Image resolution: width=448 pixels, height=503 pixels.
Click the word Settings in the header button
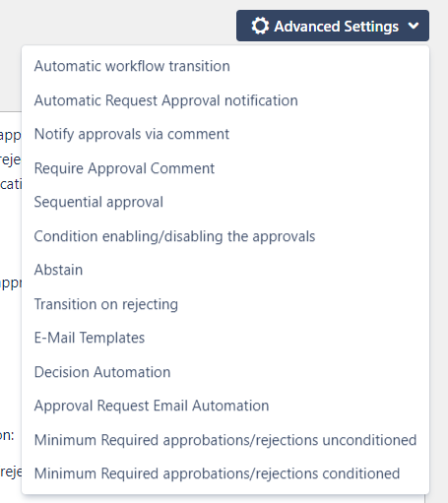click(371, 27)
